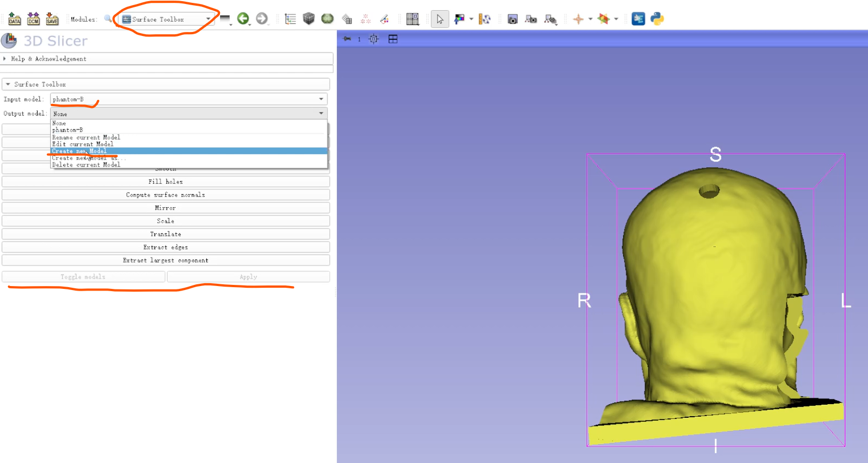
Task: Close the Output model combo box
Action: point(189,114)
